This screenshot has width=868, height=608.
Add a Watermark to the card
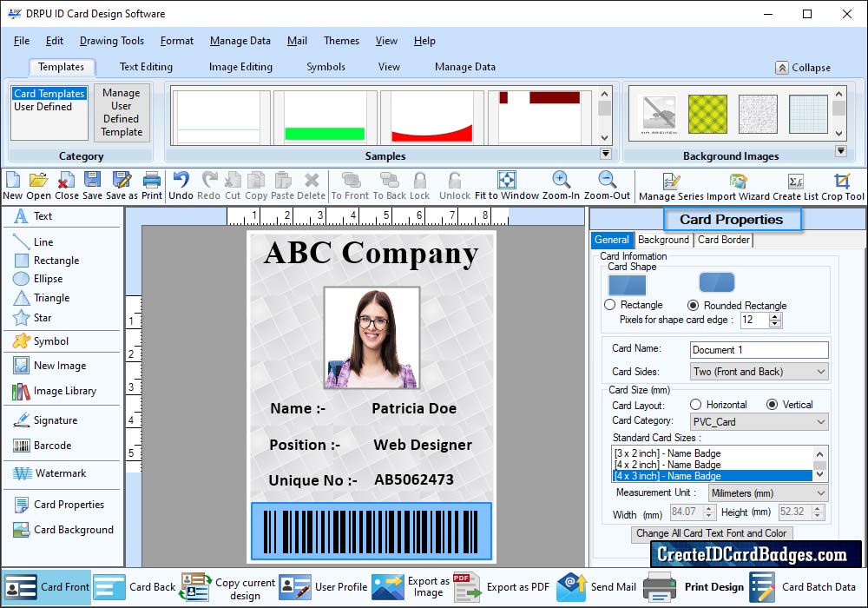click(49, 473)
